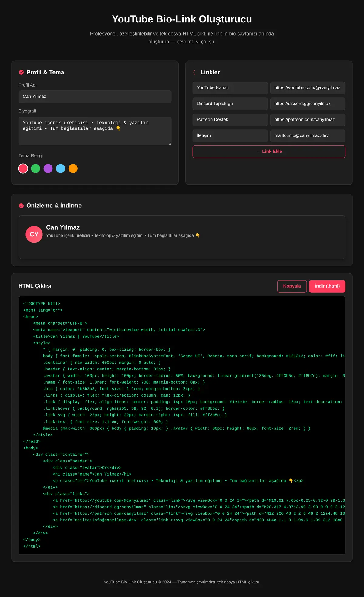Click the "<meta charset="UTF-8">" code line
The image size is (364, 597).
click(60, 323)
